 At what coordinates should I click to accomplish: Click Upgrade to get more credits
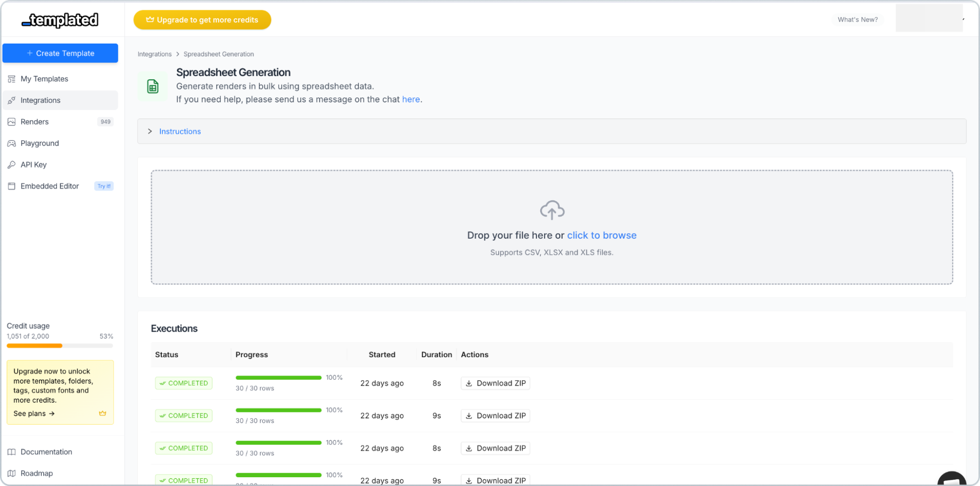(202, 20)
